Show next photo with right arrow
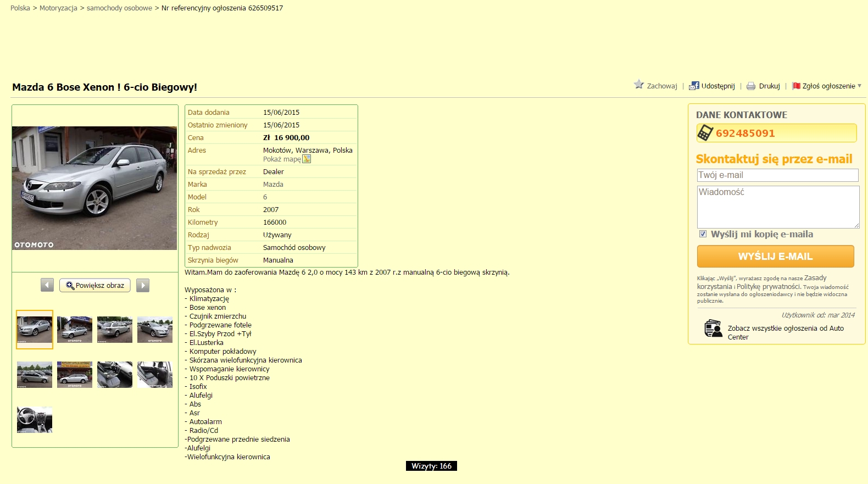 (143, 285)
